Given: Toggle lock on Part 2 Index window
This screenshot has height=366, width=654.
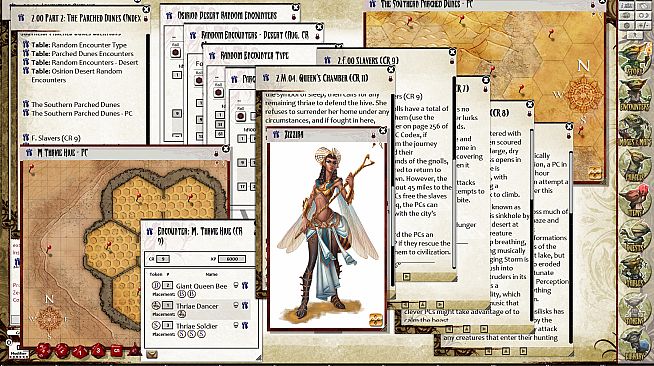Looking at the screenshot, I should pos(145,19).
